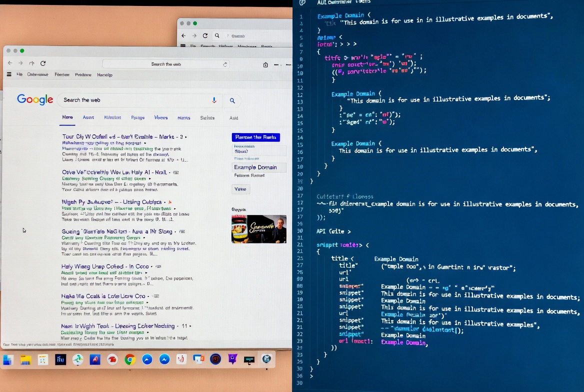Open the hamburger menu in the front browser

[x=9, y=74]
